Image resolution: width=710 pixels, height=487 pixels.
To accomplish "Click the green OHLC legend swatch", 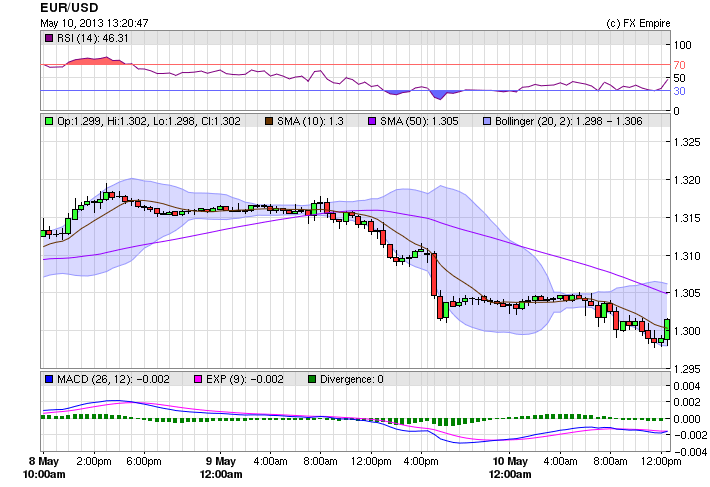I will coord(49,121).
